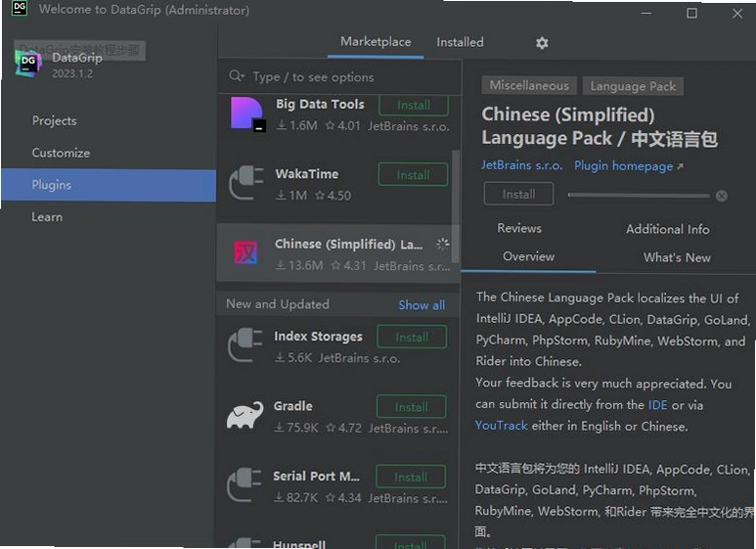The width and height of the screenshot is (756, 549).
Task: Click the loading spinner on Chinese language pack row
Action: click(x=443, y=244)
